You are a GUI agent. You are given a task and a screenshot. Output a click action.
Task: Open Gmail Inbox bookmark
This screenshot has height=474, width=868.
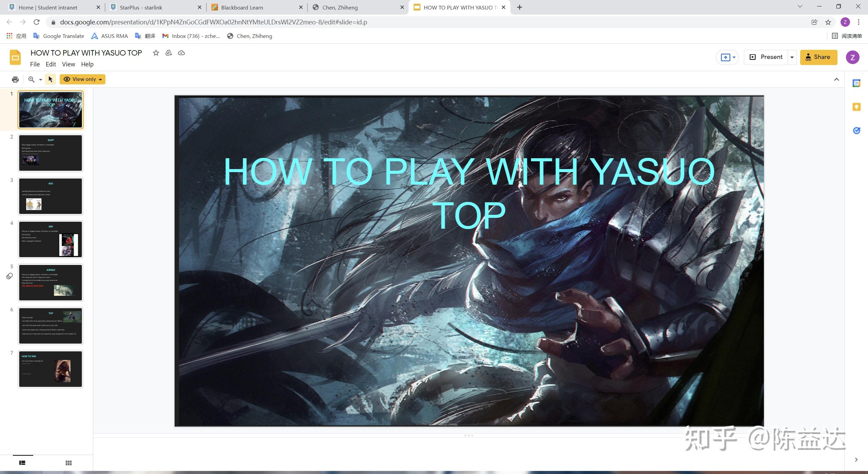tap(191, 36)
